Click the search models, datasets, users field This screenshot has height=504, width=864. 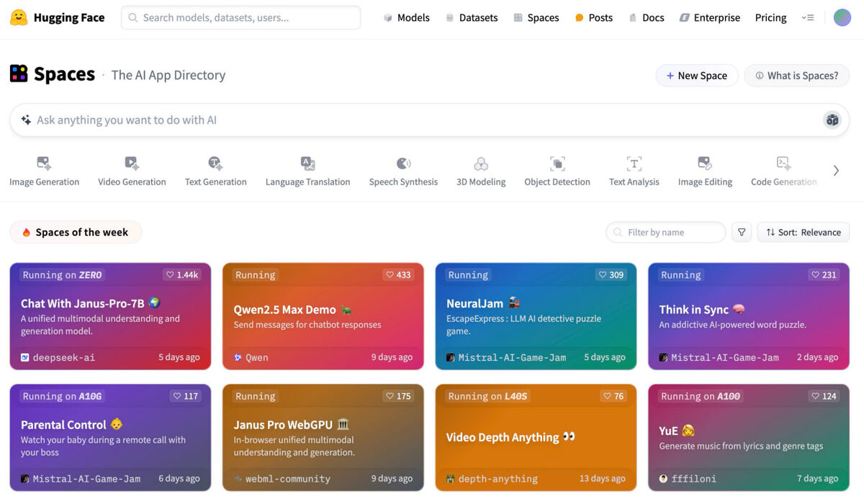[240, 17]
